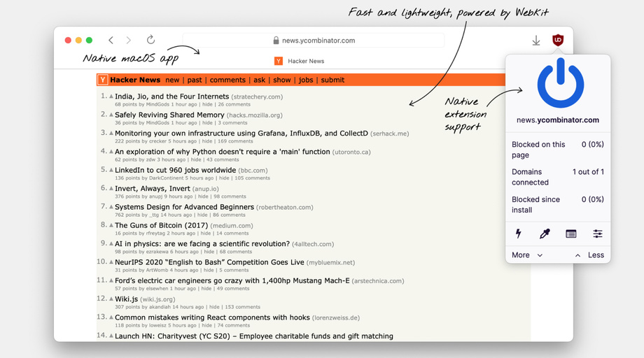Screen dimensions: 644x358
Task: Upvote 'Systems Design for Advanced Beginners'
Action: coord(111,207)
